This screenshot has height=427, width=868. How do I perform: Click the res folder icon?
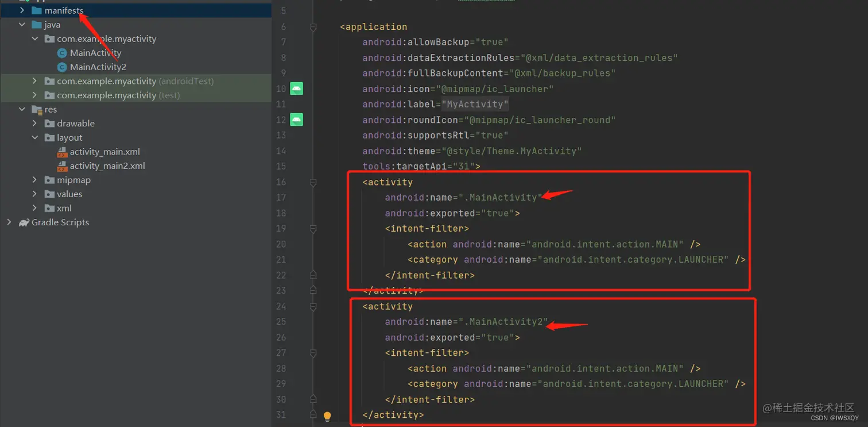click(x=37, y=109)
